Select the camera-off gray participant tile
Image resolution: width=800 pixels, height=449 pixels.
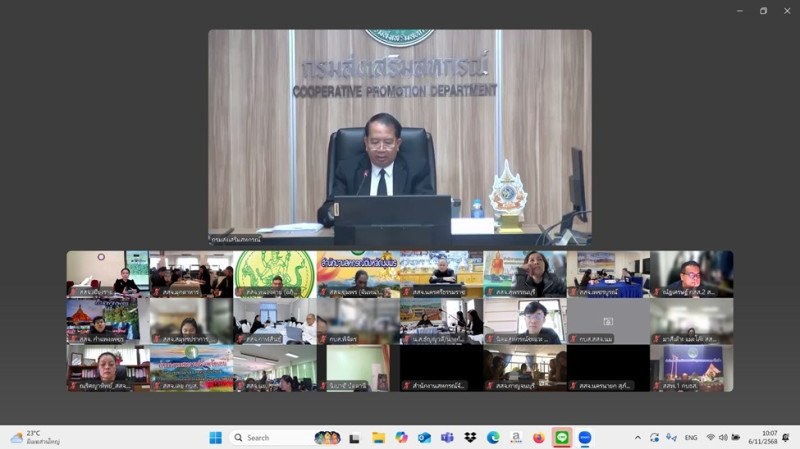(x=608, y=321)
